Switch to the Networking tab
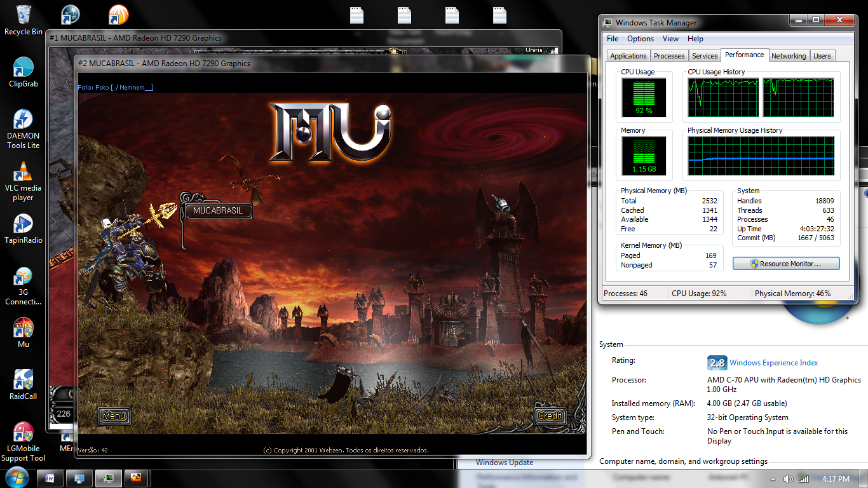The image size is (868, 488). (x=788, y=56)
